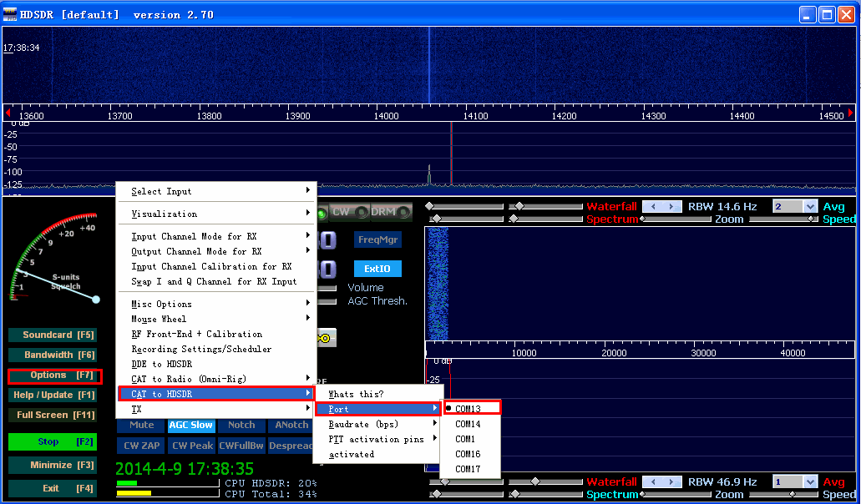Choose COM16 as CAT port
This screenshot has width=861, height=504.
tap(471, 454)
